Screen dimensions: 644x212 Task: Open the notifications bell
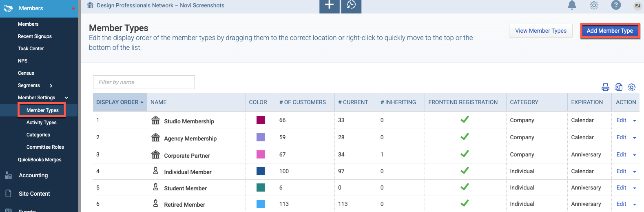[x=572, y=5]
